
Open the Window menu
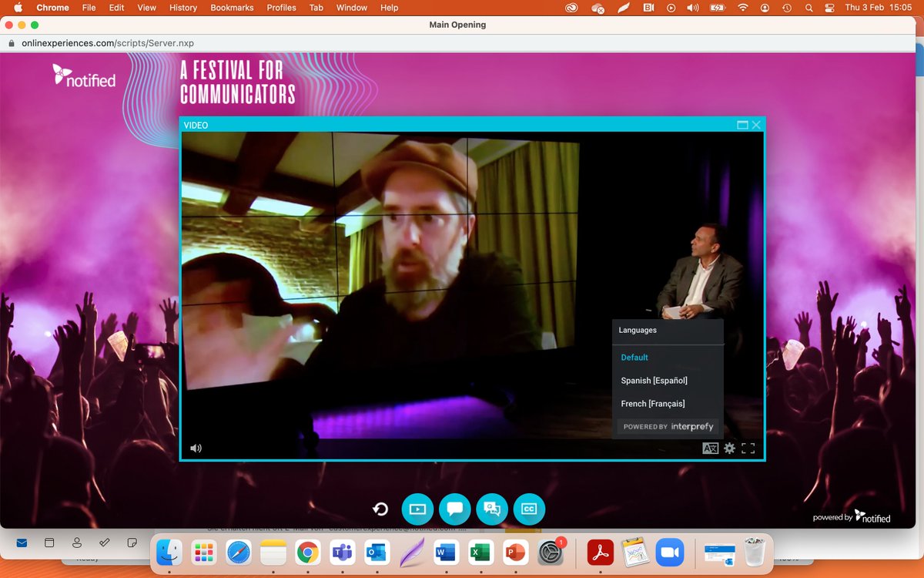click(x=353, y=8)
